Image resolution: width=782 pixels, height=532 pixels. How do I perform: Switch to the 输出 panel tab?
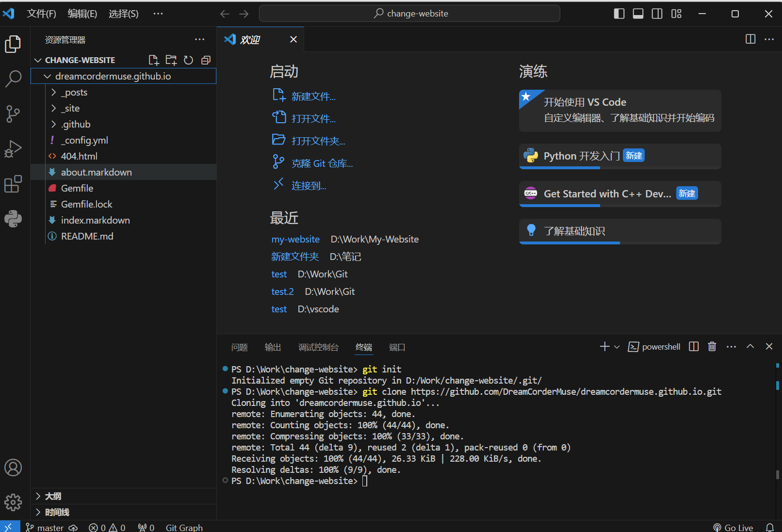pos(273,347)
